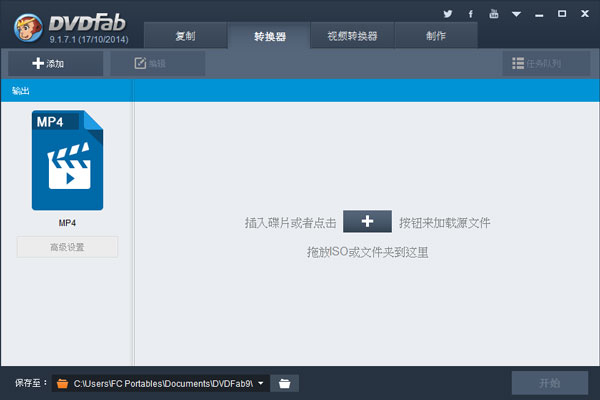Image resolution: width=600 pixels, height=400 pixels.
Task: Go to the 制作 tab
Action: tap(436, 36)
